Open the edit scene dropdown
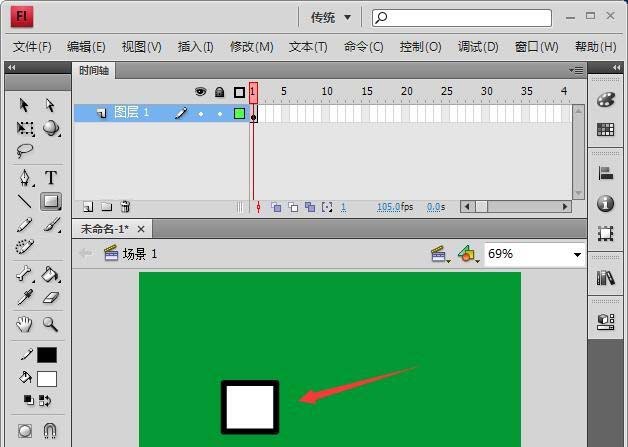 click(441, 254)
